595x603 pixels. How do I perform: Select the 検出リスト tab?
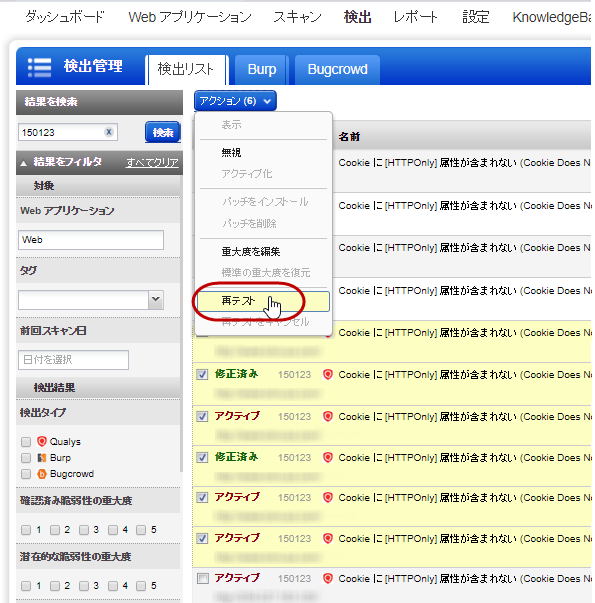[x=185, y=70]
